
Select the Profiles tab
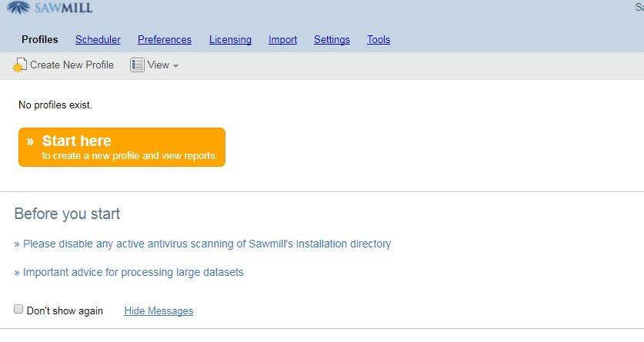tap(40, 39)
